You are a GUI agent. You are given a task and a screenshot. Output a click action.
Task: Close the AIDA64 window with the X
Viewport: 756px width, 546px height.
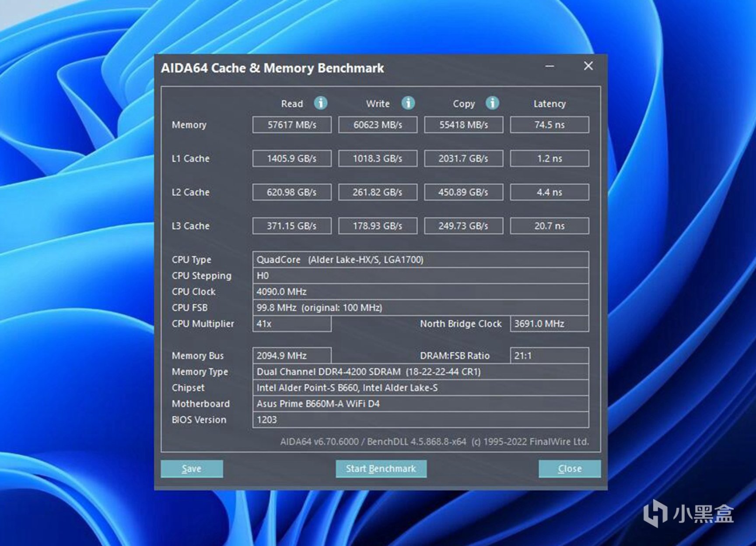pos(588,66)
